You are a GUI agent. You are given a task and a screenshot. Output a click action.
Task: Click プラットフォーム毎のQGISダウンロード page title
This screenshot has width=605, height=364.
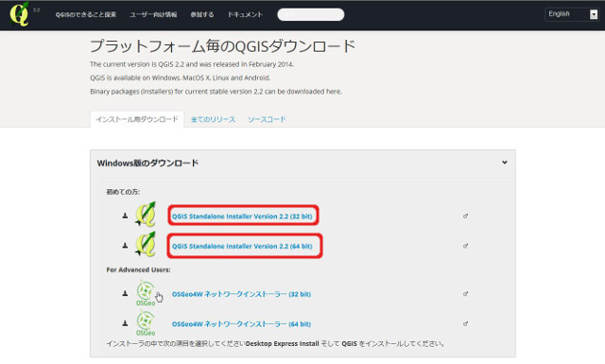pyautogui.click(x=222, y=46)
